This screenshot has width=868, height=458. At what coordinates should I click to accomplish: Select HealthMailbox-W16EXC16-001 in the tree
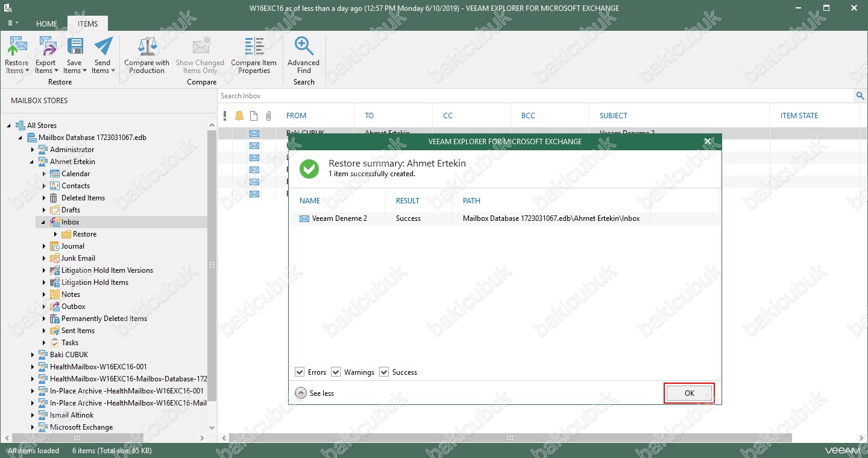(x=98, y=367)
